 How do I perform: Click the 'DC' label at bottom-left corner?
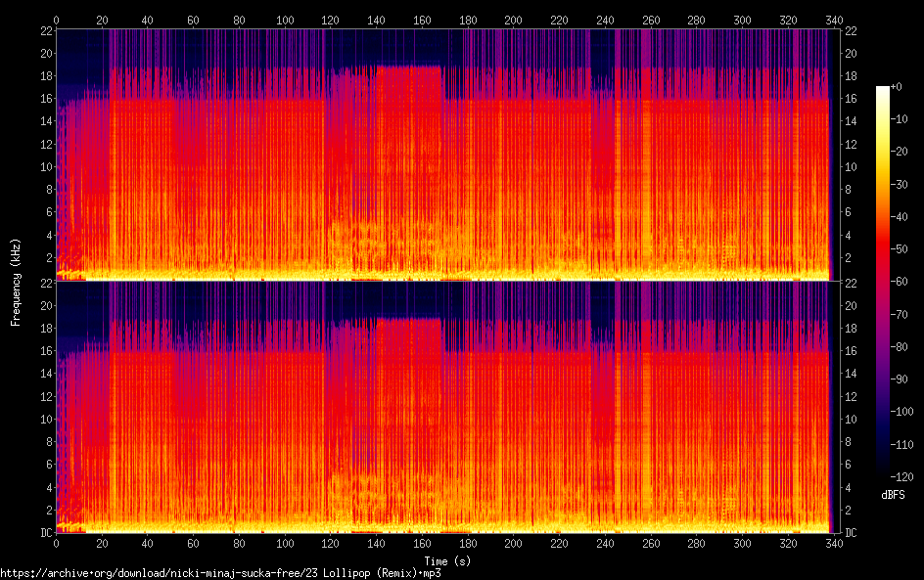coord(43,532)
